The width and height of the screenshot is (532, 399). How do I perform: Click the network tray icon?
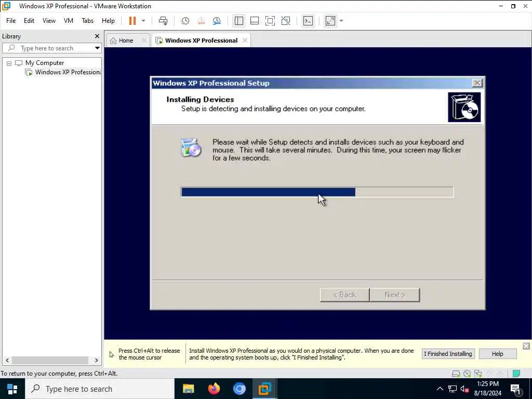point(453,389)
